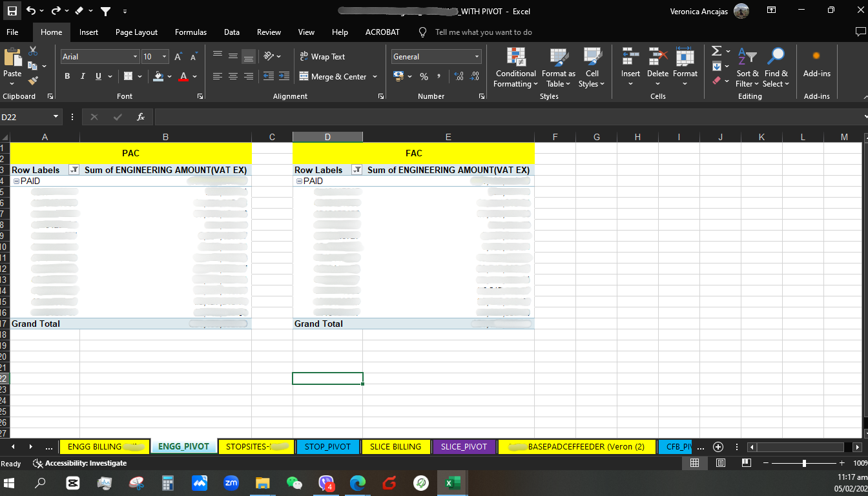Screen dimensions: 868x496
Task: Switch to Page Break Preview view
Action: tap(746, 463)
